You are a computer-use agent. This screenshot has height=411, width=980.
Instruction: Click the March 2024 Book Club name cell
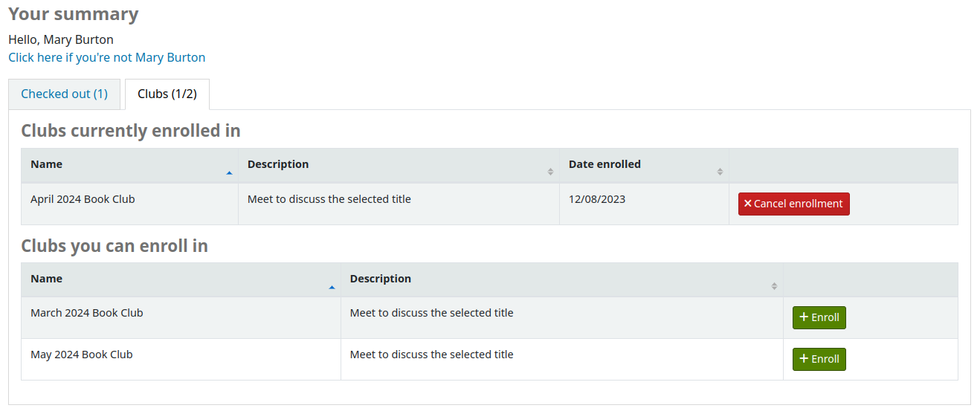point(86,313)
